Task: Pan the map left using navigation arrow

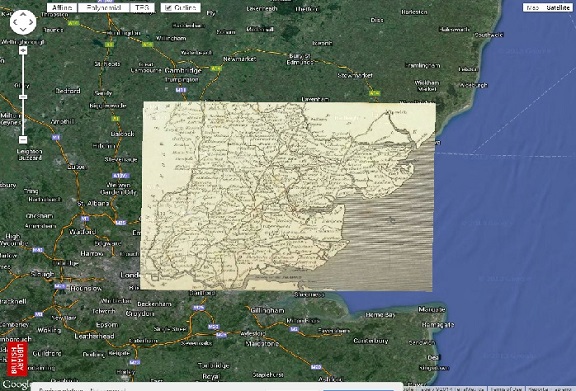Action: pos(15,22)
